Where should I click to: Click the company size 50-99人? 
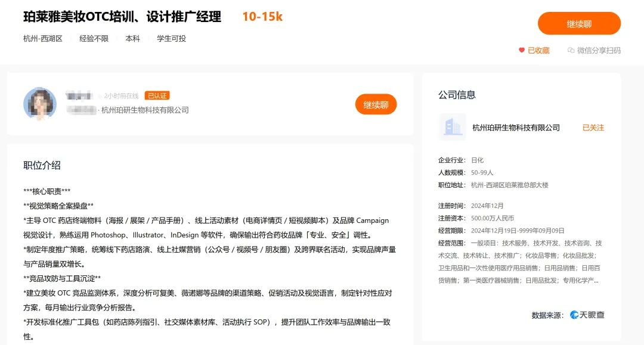click(482, 172)
